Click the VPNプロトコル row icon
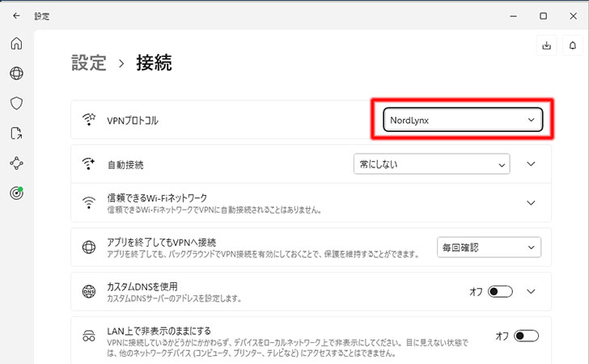 click(89, 120)
